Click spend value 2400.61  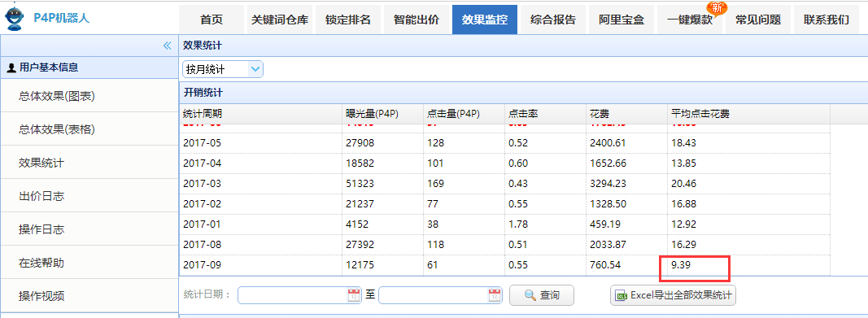tap(608, 142)
